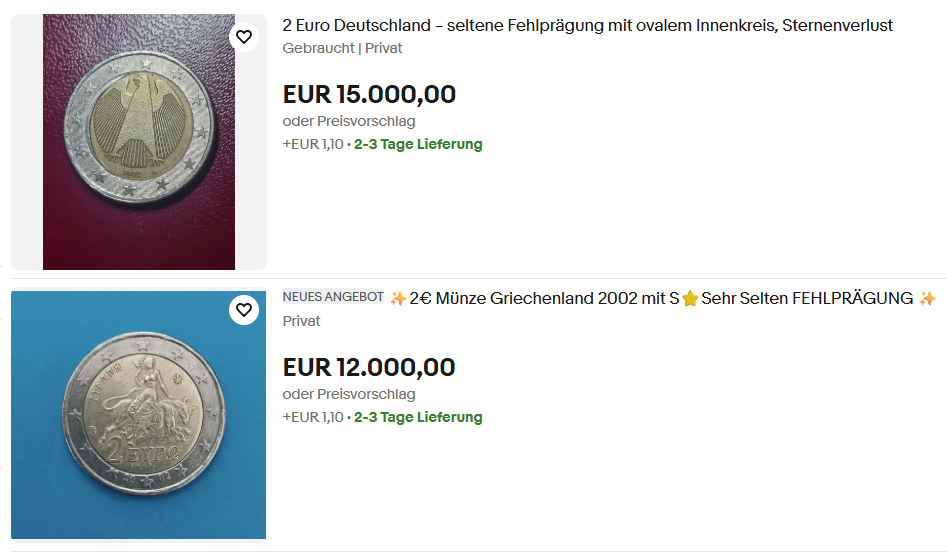Image resolution: width=947 pixels, height=553 pixels.
Task: Click the 'Privat' label on the Greek coin listing
Action: pyautogui.click(x=302, y=321)
